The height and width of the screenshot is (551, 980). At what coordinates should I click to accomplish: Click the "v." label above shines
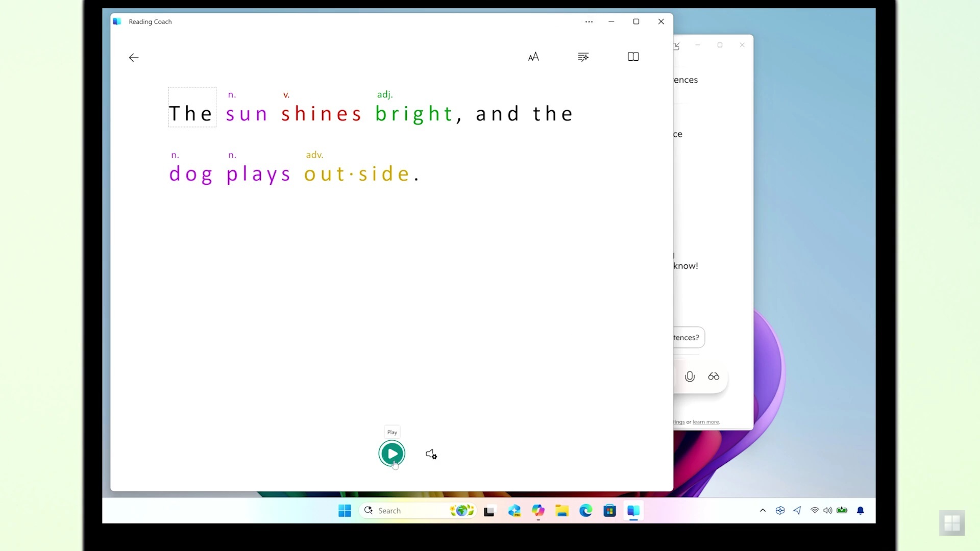(x=286, y=95)
